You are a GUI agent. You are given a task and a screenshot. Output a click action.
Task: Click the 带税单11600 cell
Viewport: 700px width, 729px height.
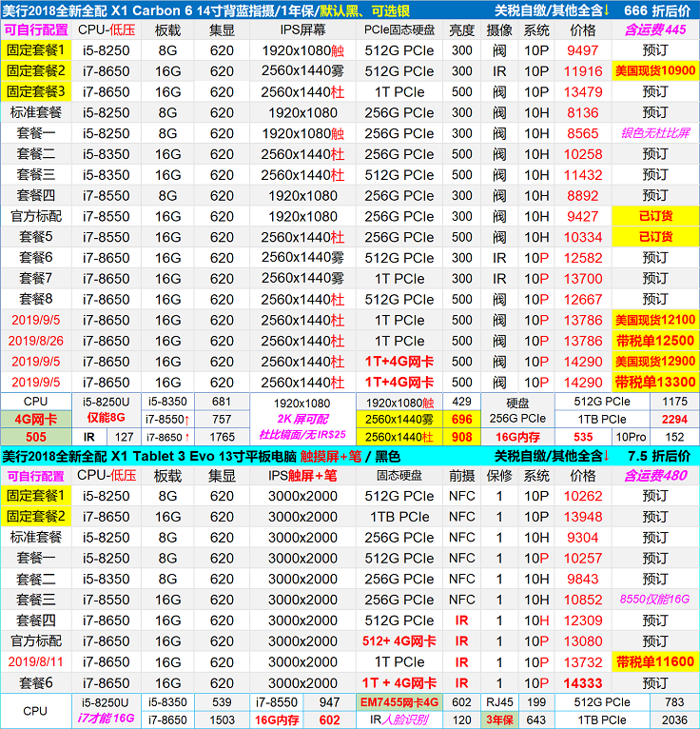655,661
